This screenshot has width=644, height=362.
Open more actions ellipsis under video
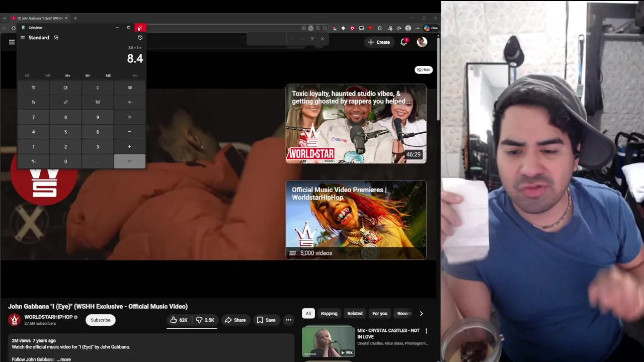(288, 320)
